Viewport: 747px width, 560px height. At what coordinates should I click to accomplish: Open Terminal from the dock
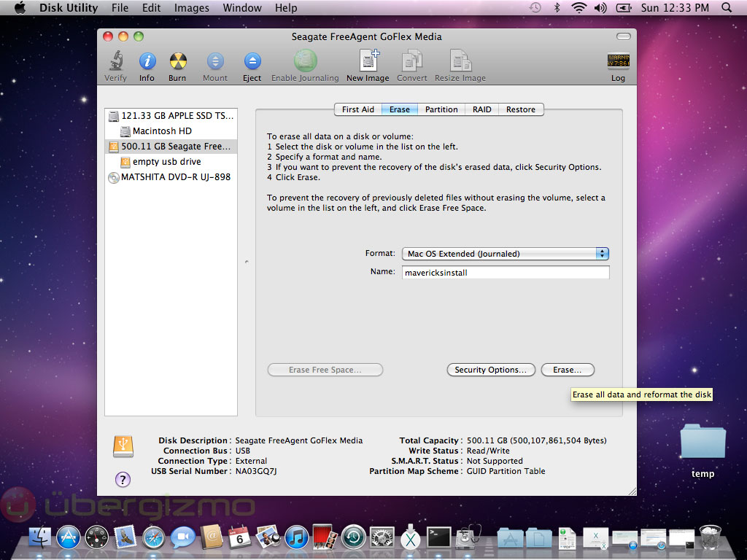click(438, 537)
